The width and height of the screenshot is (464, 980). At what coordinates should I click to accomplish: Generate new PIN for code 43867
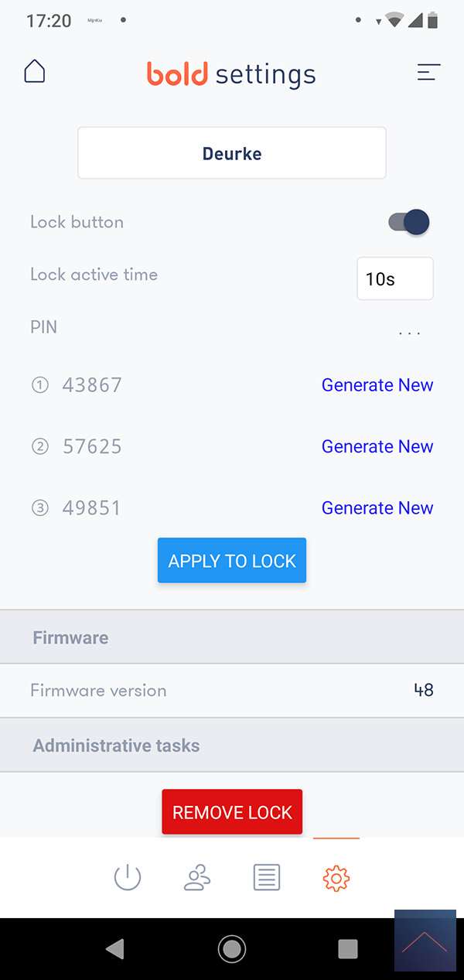point(377,385)
